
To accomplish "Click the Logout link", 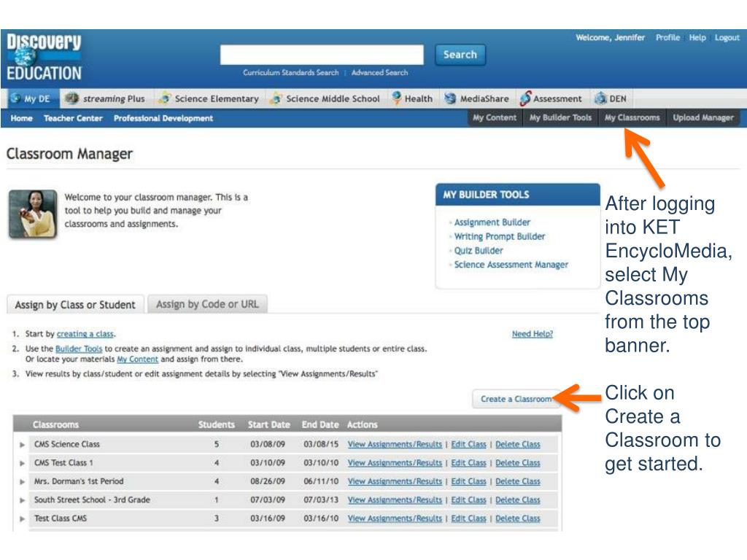I will tap(727, 38).
